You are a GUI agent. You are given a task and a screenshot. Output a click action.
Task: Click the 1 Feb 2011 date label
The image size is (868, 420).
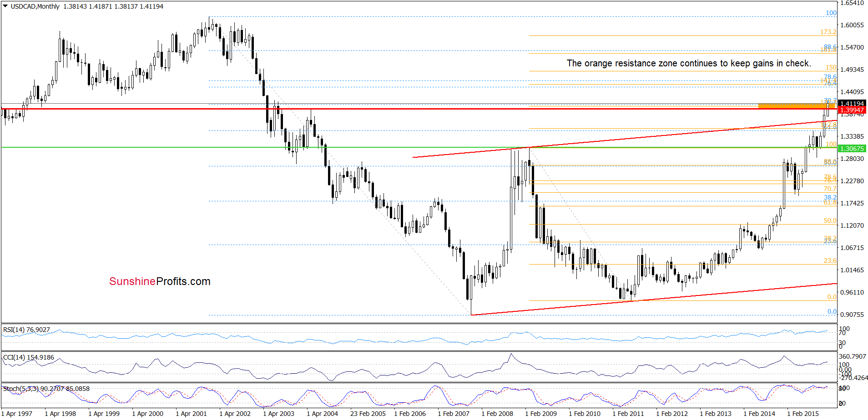[628, 414]
